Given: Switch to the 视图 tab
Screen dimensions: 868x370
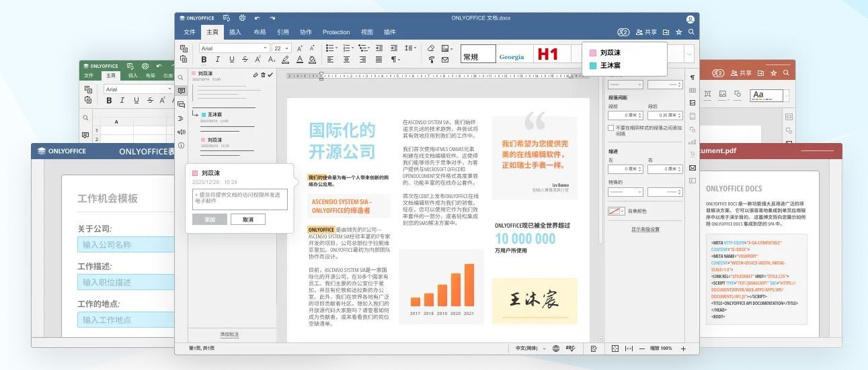Looking at the screenshot, I should click(367, 32).
